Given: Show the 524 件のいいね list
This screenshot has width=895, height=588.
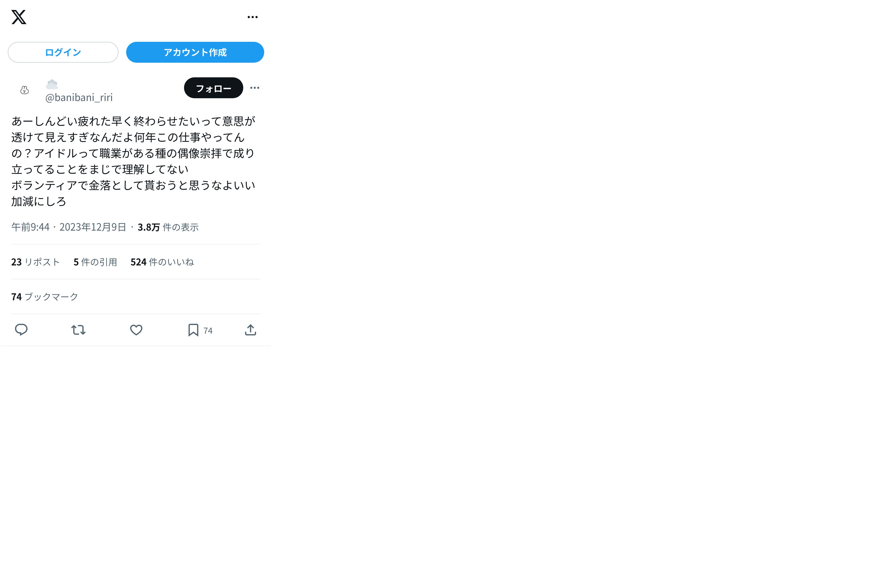Looking at the screenshot, I should tap(162, 262).
